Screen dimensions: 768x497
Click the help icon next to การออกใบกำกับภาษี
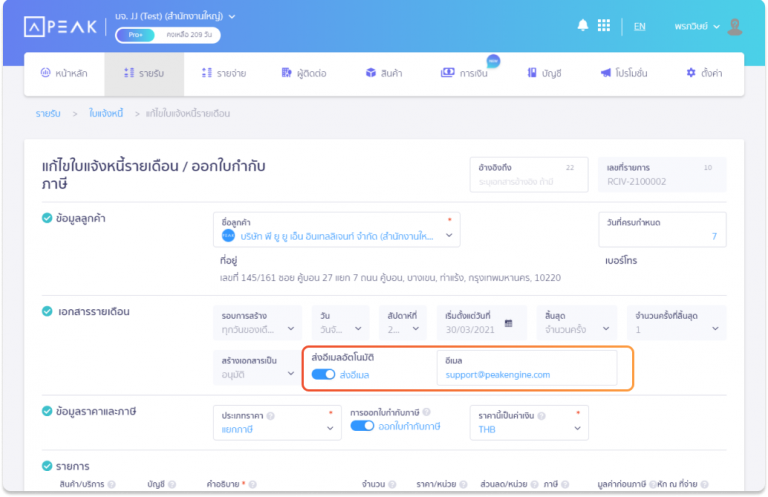coord(427,412)
